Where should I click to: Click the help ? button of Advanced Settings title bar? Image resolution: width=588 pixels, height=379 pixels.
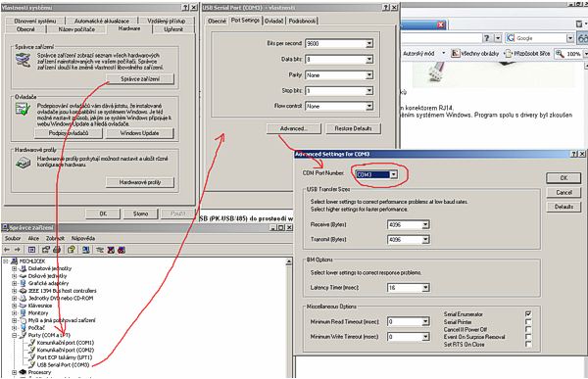(x=574, y=154)
